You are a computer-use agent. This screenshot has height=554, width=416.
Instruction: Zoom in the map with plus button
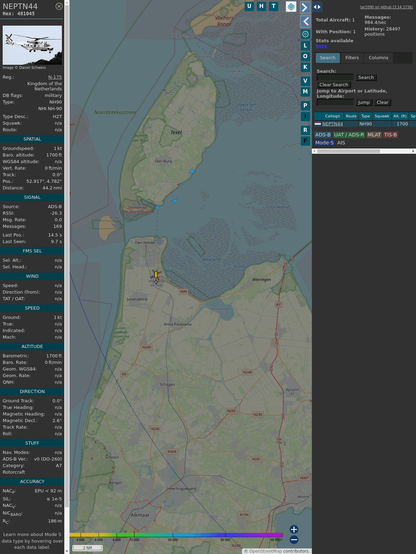click(x=294, y=529)
